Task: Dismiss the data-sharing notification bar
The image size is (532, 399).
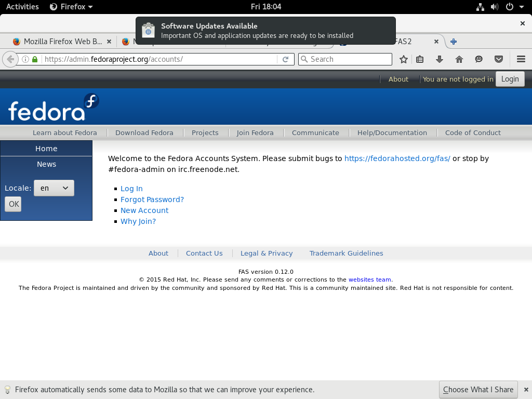Action: [526, 390]
